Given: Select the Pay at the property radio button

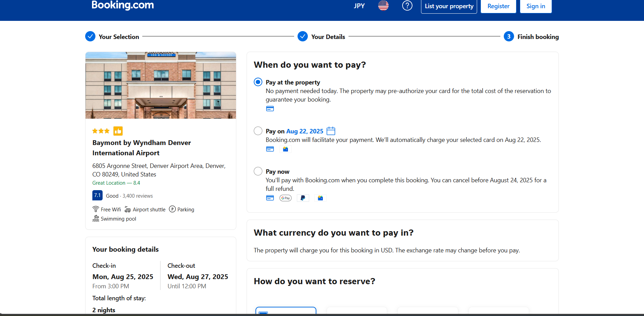Looking at the screenshot, I should [258, 82].
